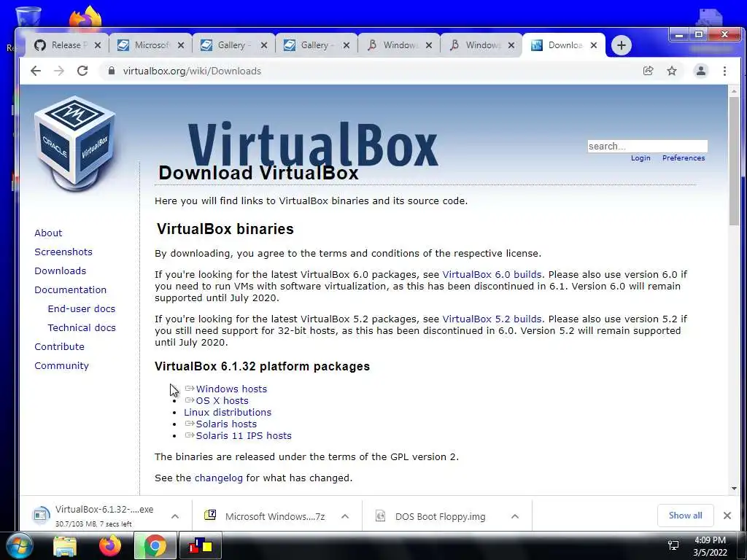Open the Windows Start menu
This screenshot has width=747, height=560.
pos(20,545)
